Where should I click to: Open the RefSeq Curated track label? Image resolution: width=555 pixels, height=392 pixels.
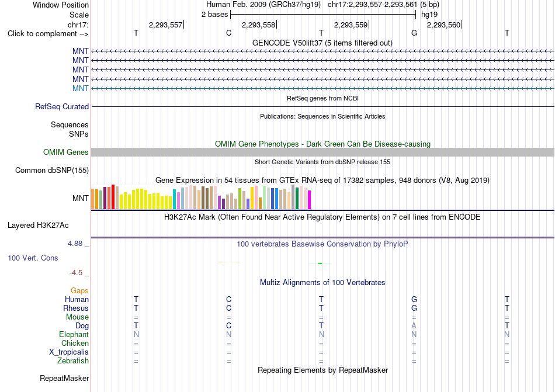(x=62, y=106)
